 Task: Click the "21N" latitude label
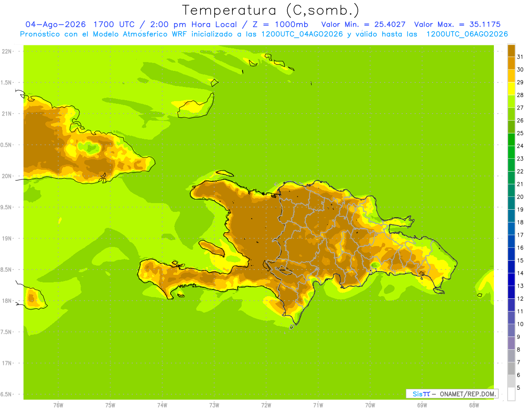[7, 114]
